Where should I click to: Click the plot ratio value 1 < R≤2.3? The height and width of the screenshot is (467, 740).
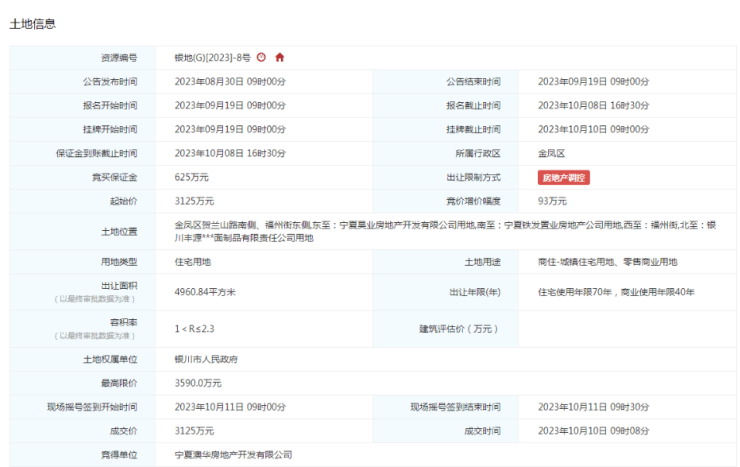coord(196,328)
